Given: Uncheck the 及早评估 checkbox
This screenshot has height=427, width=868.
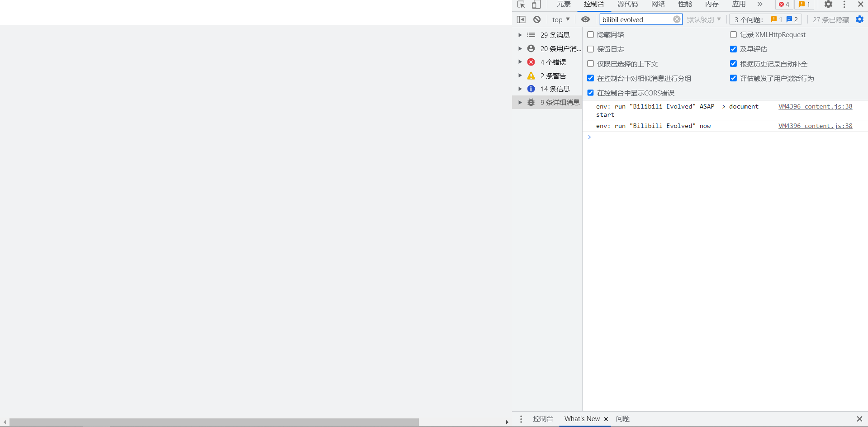Looking at the screenshot, I should coord(733,49).
